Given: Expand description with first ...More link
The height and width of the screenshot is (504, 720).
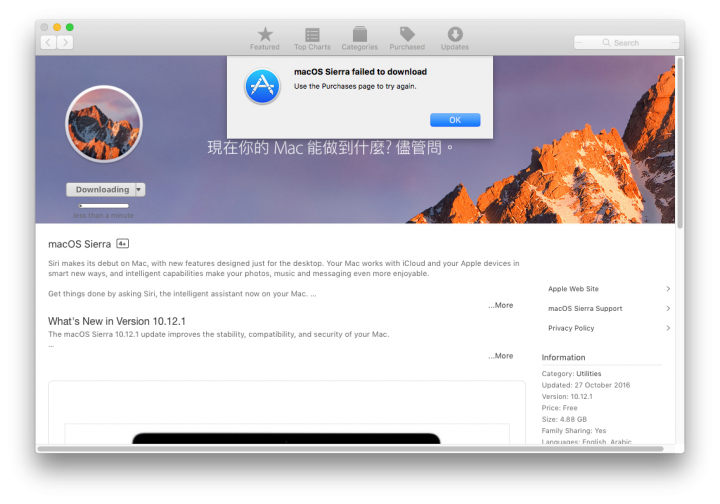Looking at the screenshot, I should point(501,305).
